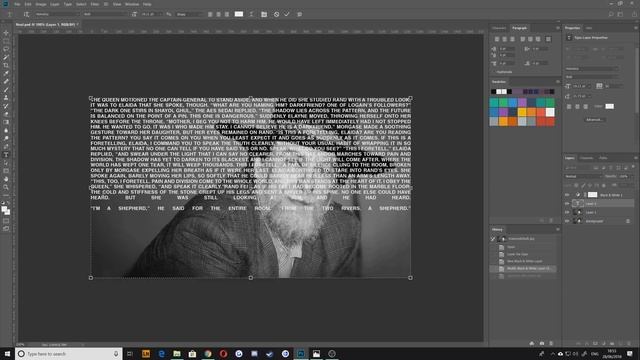640x360 pixels.
Task: Open the Window menu
Action: coord(132,4)
